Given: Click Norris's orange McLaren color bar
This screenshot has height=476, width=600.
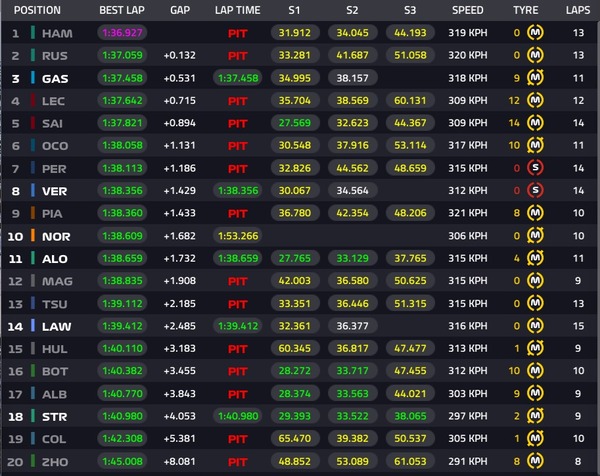Looking at the screenshot, I should tap(33, 236).
